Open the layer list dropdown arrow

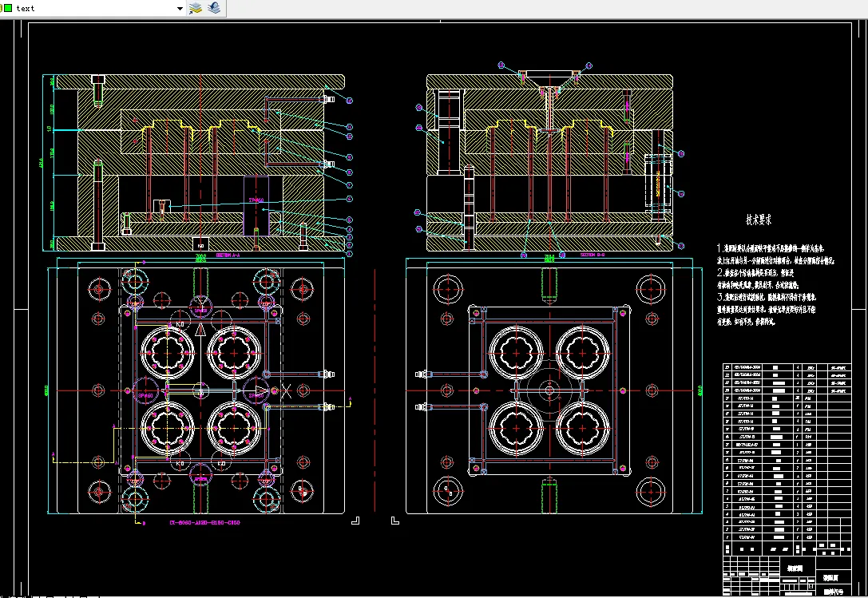(180, 8)
